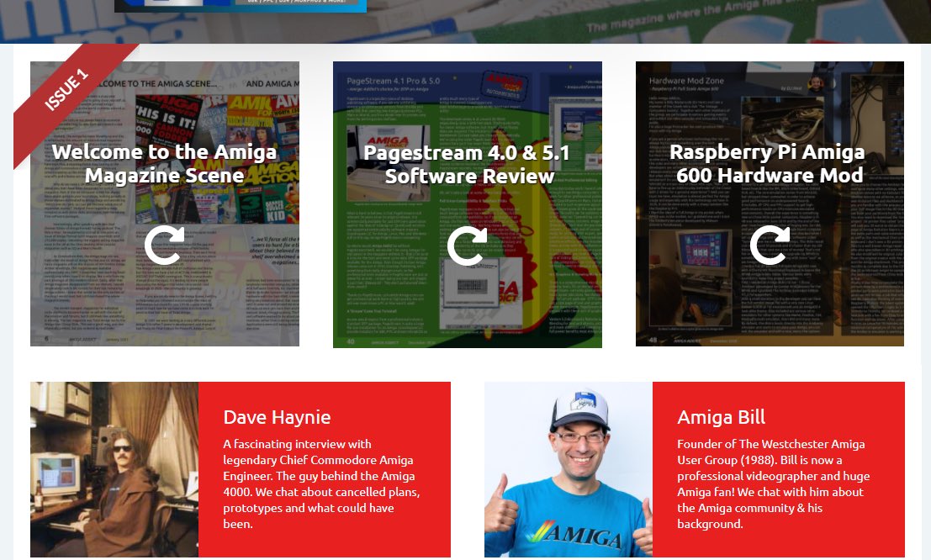
Task: Click Amiga Bill's thumbs-up photo
Action: click(569, 469)
